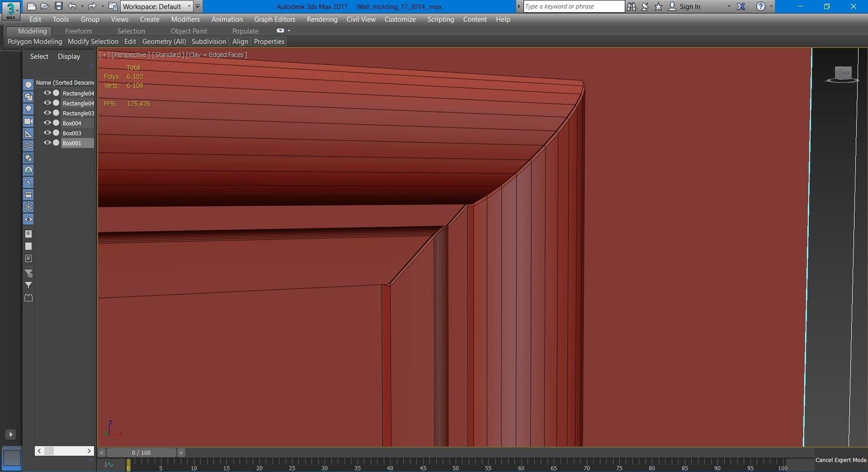The height and width of the screenshot is (472, 868).
Task: Toggle the Display Bones filter icon
Action: (x=28, y=182)
